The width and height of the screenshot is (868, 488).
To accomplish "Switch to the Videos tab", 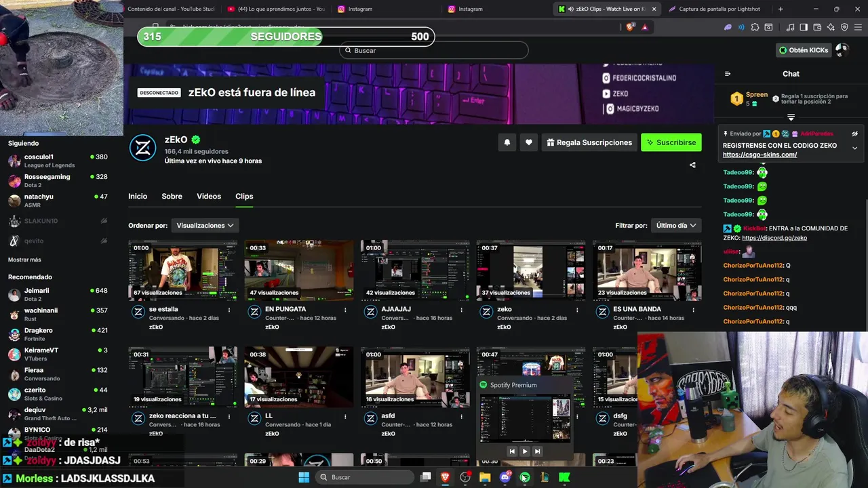I will (x=209, y=197).
